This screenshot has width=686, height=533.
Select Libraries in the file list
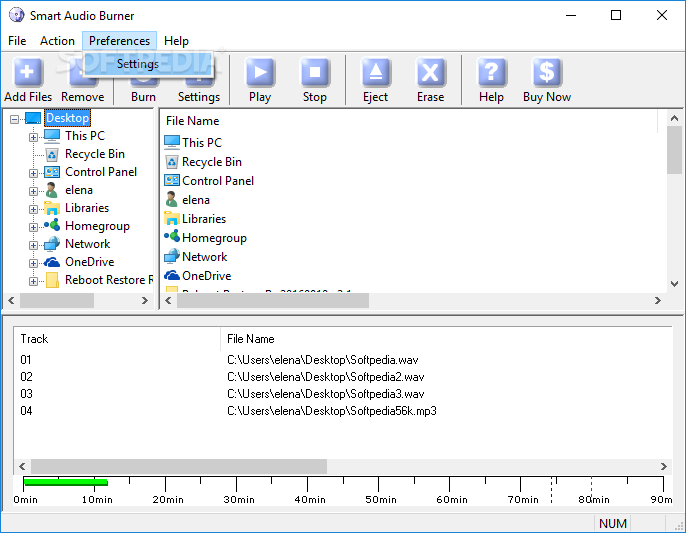coord(195,218)
